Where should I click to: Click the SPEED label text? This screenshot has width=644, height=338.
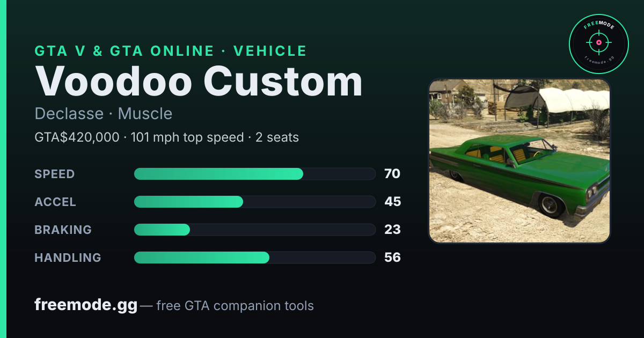tap(55, 174)
